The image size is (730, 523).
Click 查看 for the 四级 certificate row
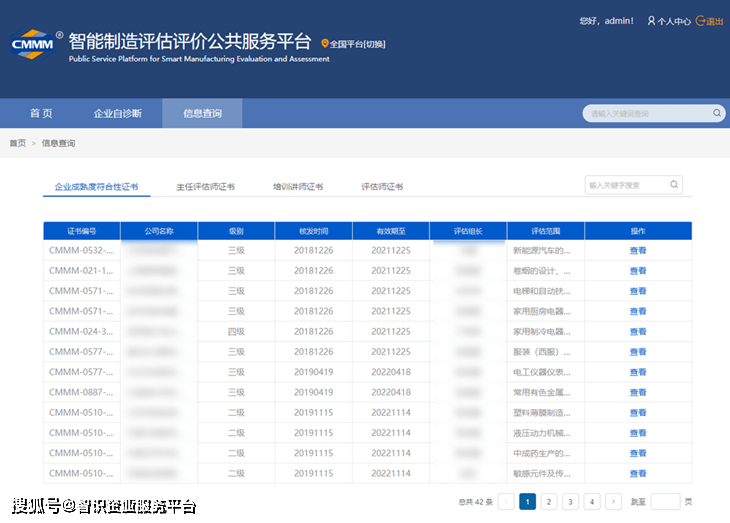638,332
